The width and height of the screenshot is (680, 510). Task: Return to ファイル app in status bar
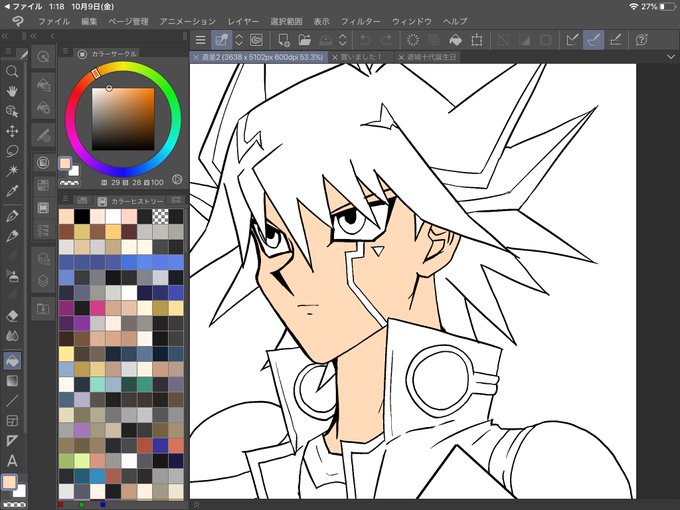pyautogui.click(x=23, y=7)
